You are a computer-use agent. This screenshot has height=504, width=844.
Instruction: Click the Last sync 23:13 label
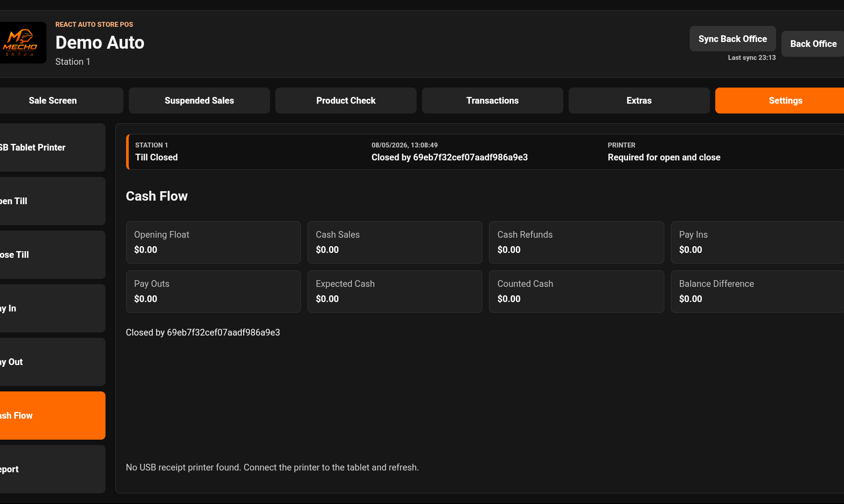pyautogui.click(x=751, y=58)
